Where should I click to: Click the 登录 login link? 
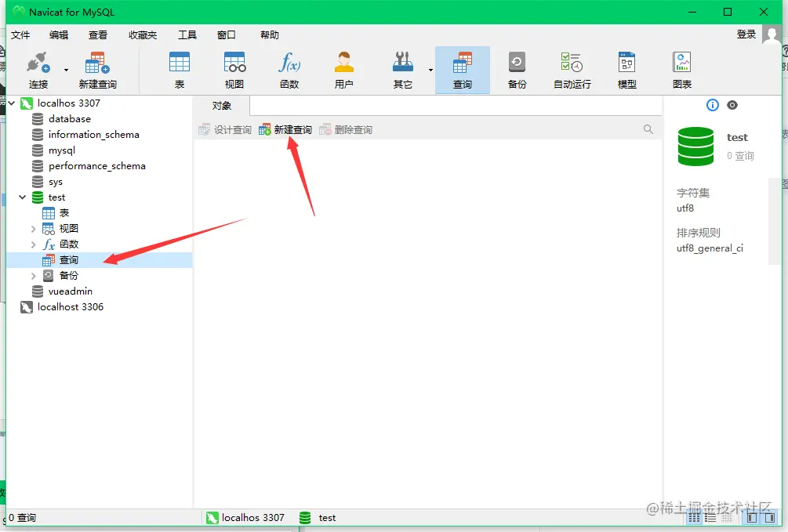746,34
